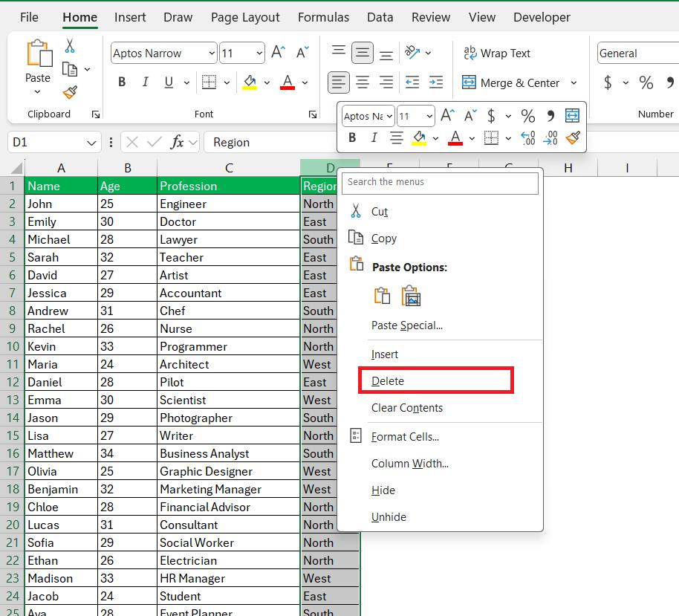Click the Percent Style icon in Number group
679x616 pixels.
(x=646, y=82)
